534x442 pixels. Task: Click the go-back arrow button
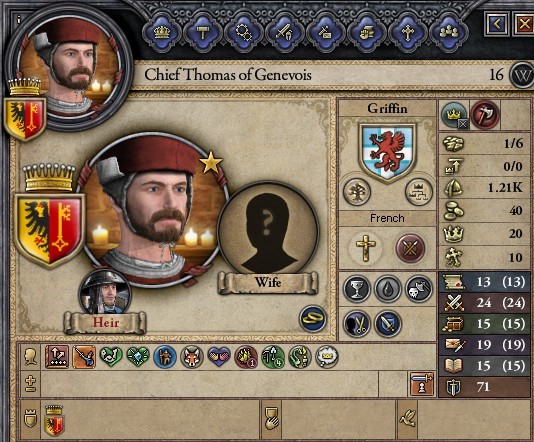tap(497, 24)
